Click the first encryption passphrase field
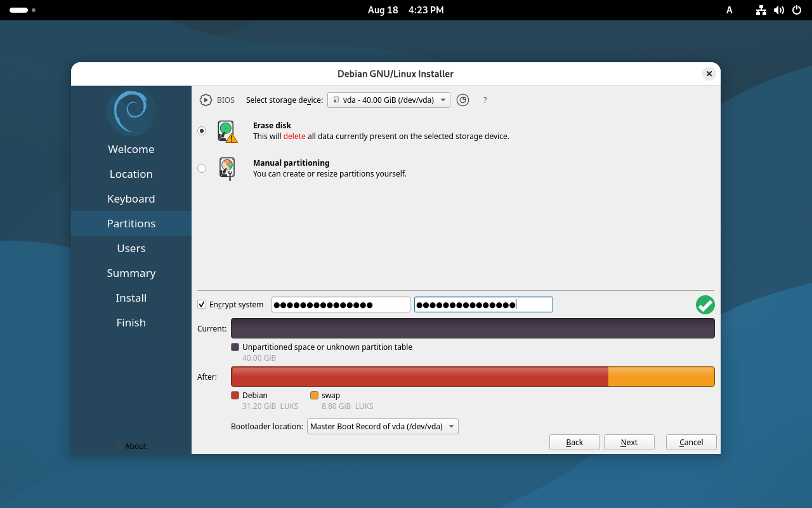The image size is (812, 508). click(x=341, y=305)
